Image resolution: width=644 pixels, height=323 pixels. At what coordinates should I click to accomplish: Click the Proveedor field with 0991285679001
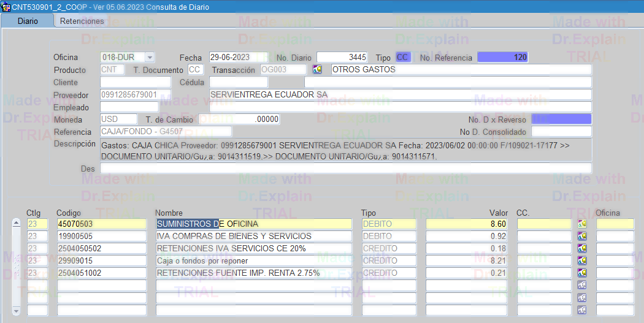coord(135,95)
